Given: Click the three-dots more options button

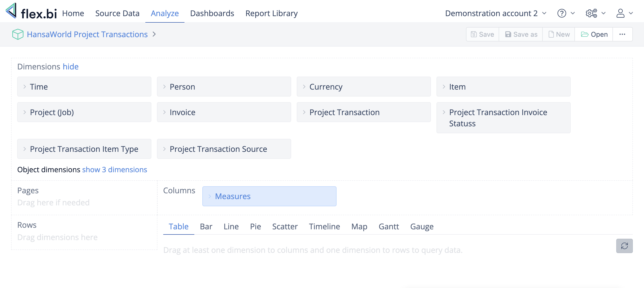Looking at the screenshot, I should pyautogui.click(x=622, y=34).
